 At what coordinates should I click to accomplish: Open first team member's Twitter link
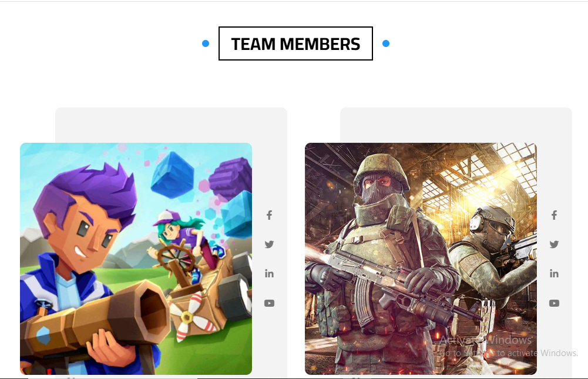pos(269,244)
